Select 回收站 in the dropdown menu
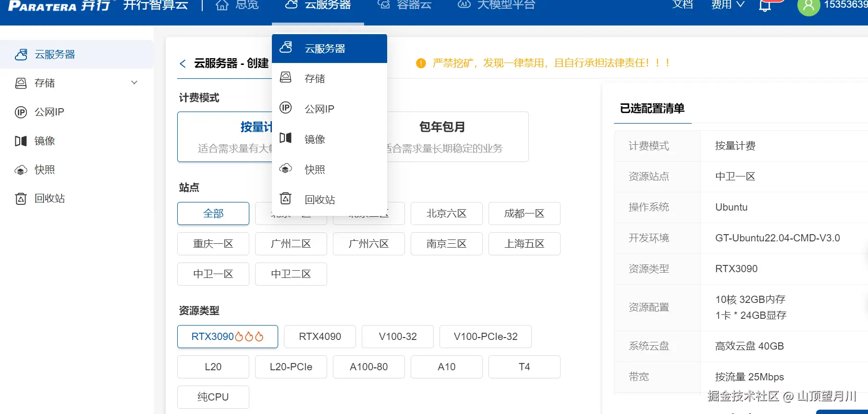 coord(330,199)
